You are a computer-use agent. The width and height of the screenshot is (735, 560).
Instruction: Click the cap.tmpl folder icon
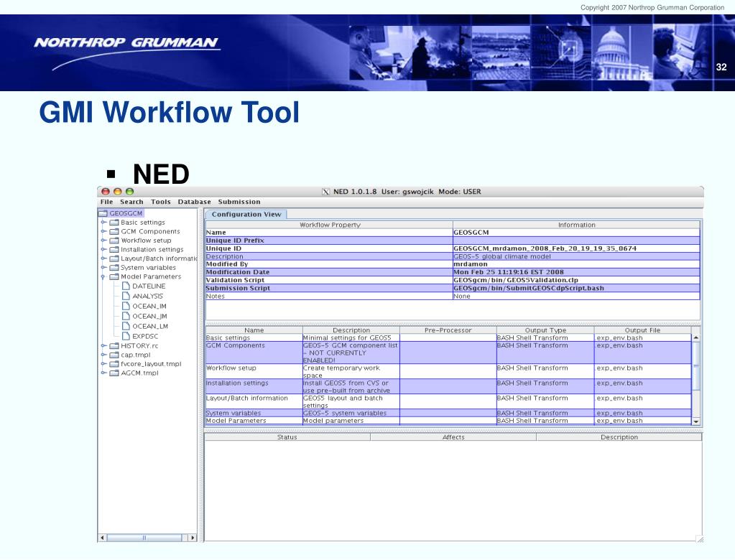[x=114, y=355]
